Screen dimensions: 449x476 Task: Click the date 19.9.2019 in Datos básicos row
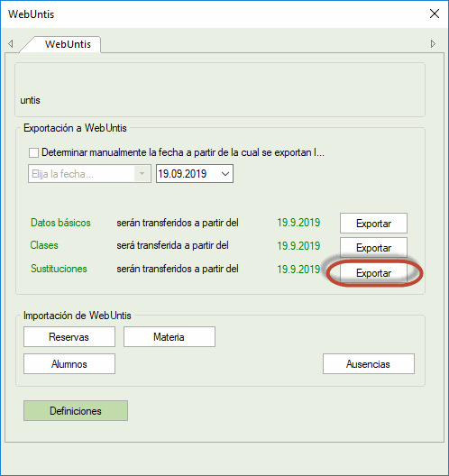pos(298,223)
